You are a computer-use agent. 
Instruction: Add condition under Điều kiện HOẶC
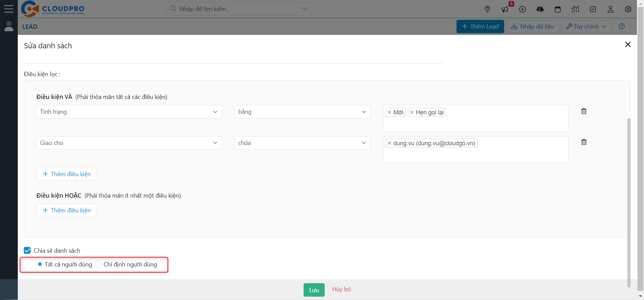click(x=67, y=210)
